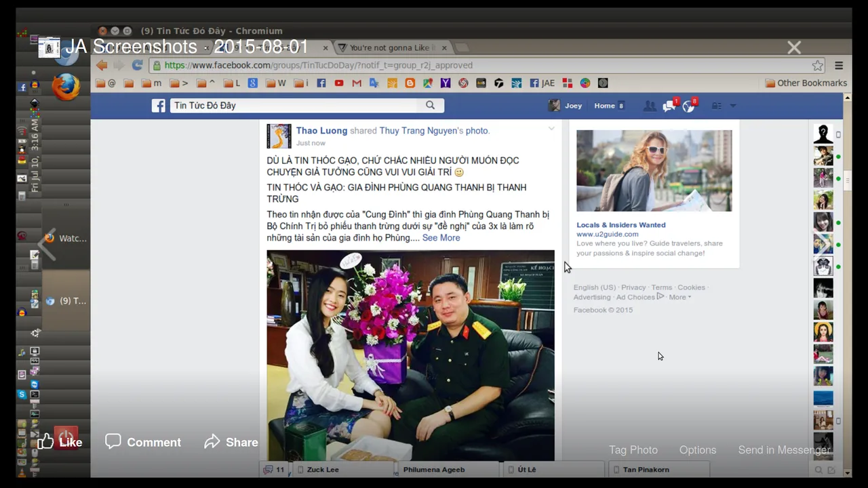
Task: Open the Comment box for this photo
Action: pyautogui.click(x=143, y=442)
